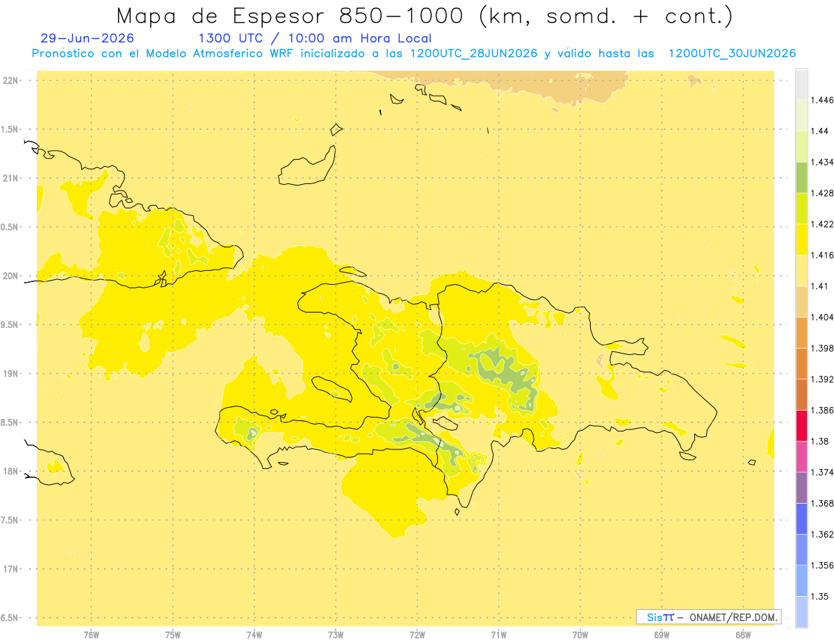Click the '1.356' colorbar value

pos(822,565)
